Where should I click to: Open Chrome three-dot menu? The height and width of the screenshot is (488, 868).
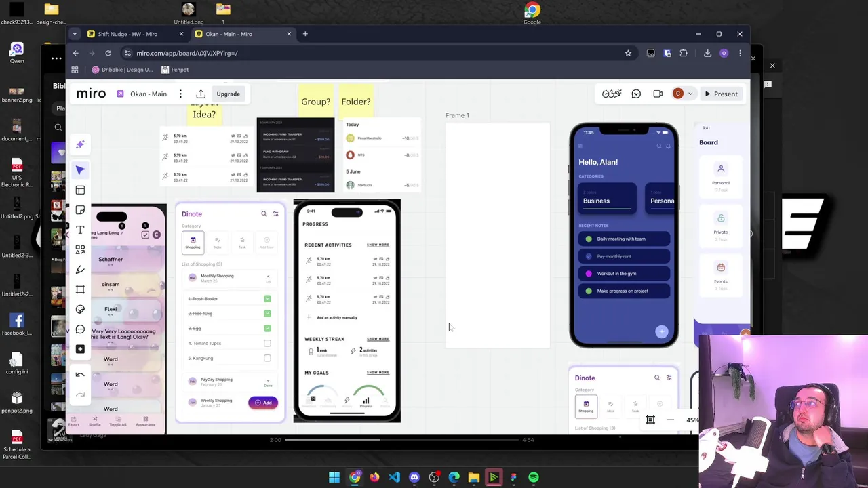click(x=740, y=53)
